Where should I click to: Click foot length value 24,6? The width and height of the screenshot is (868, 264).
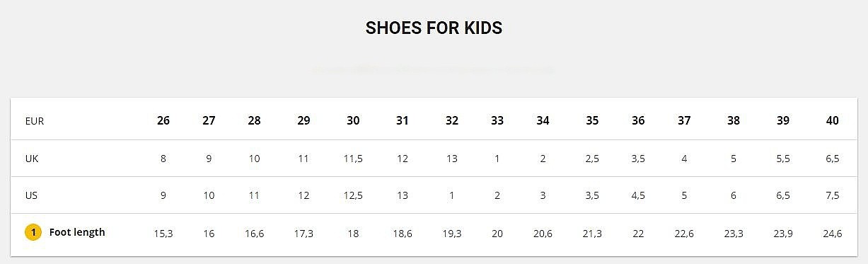(833, 233)
